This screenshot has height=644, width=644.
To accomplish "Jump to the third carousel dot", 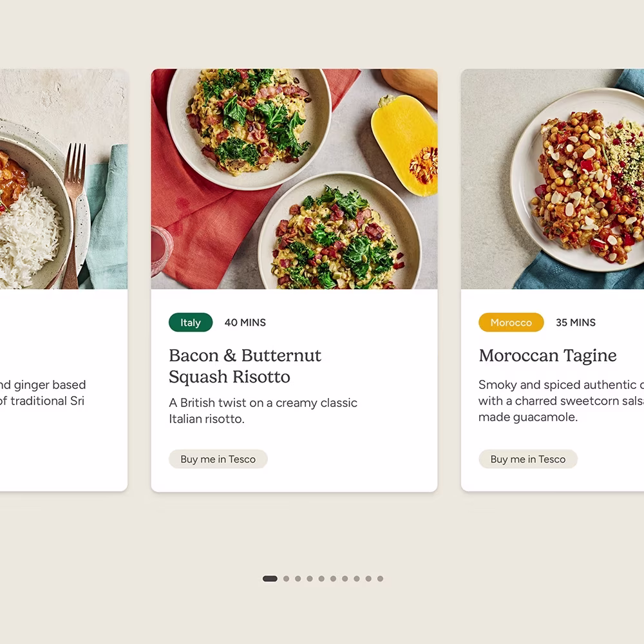I will pyautogui.click(x=298, y=579).
